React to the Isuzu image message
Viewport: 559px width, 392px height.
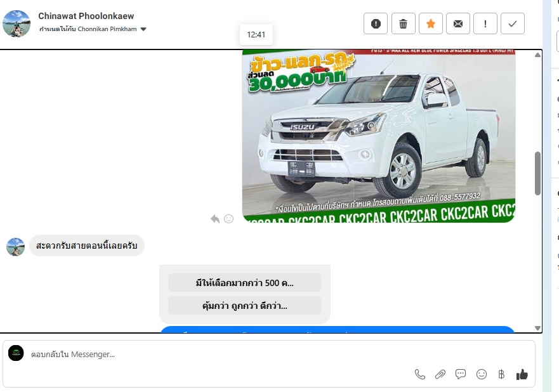(228, 219)
